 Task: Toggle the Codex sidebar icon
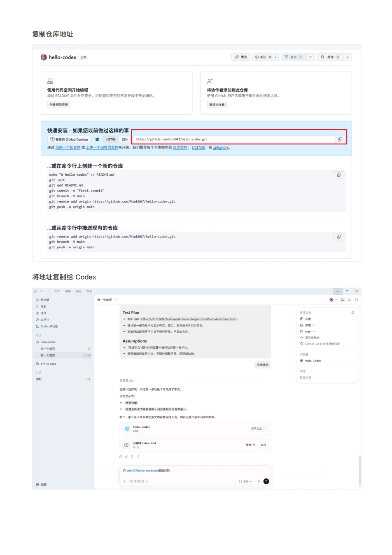click(x=35, y=291)
